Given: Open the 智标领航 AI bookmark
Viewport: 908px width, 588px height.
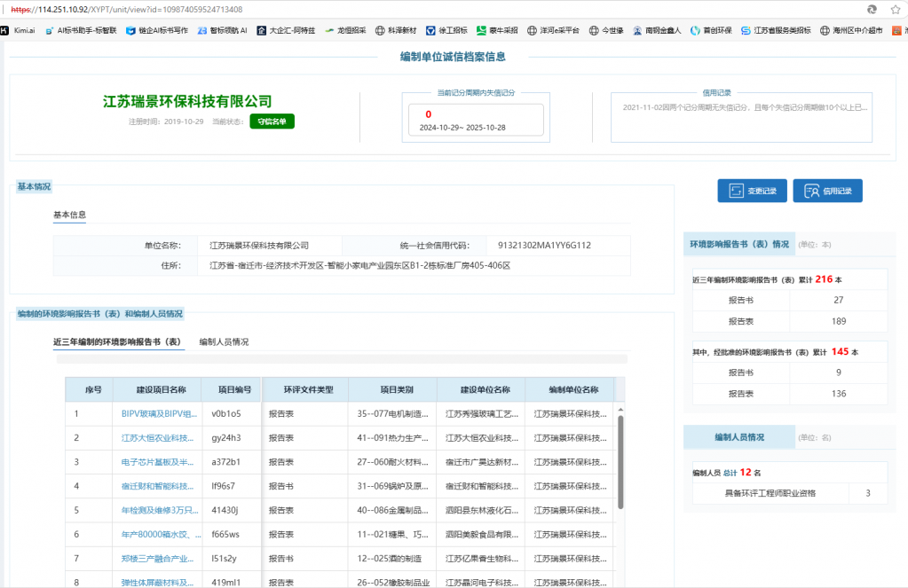Looking at the screenshot, I should coord(222,30).
